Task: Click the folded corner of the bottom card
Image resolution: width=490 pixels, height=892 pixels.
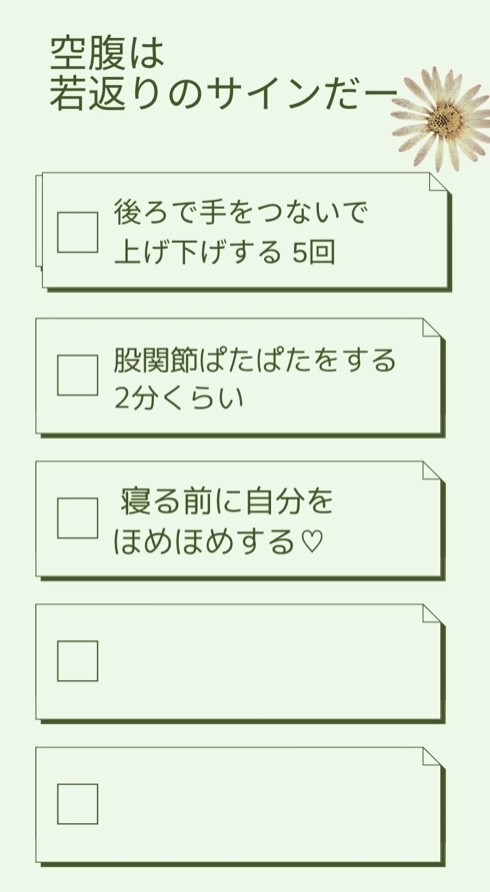Action: pos(431,757)
